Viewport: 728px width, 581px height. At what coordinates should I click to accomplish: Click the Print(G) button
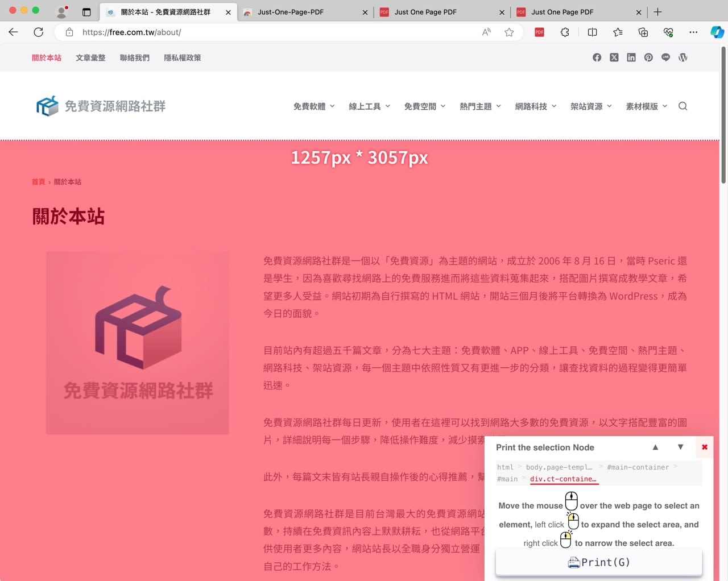(x=599, y=562)
